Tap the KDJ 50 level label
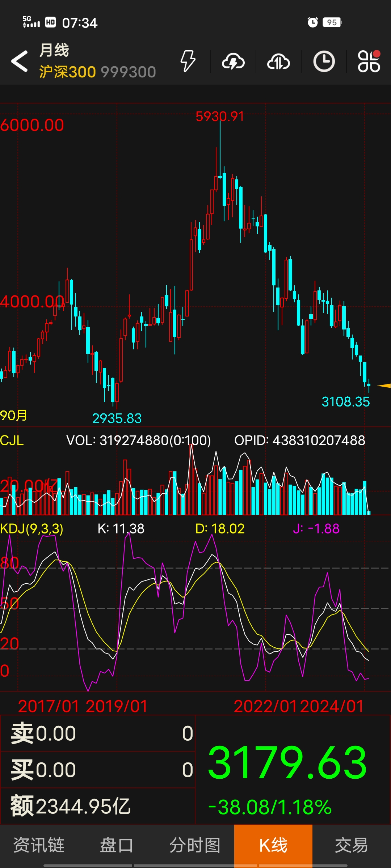Viewport: 391px width, 868px height. click(9, 604)
